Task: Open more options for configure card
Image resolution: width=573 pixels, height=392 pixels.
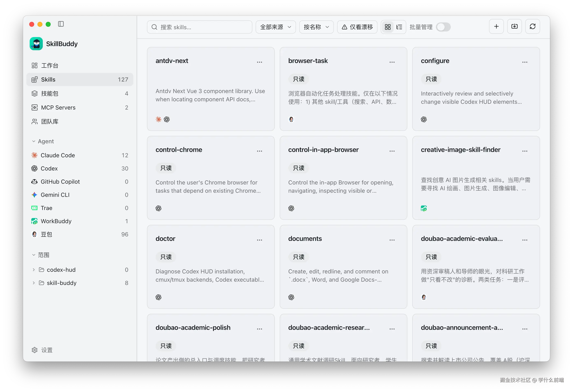Action: tap(525, 62)
